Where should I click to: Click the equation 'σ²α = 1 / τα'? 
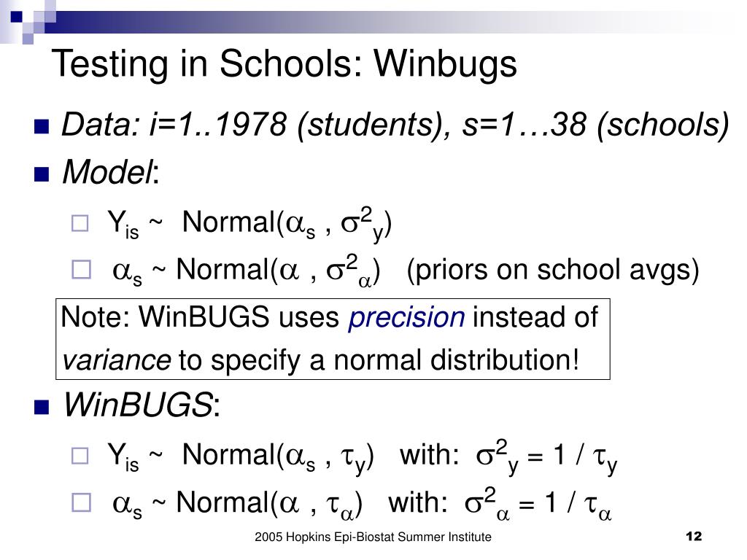coord(538,504)
